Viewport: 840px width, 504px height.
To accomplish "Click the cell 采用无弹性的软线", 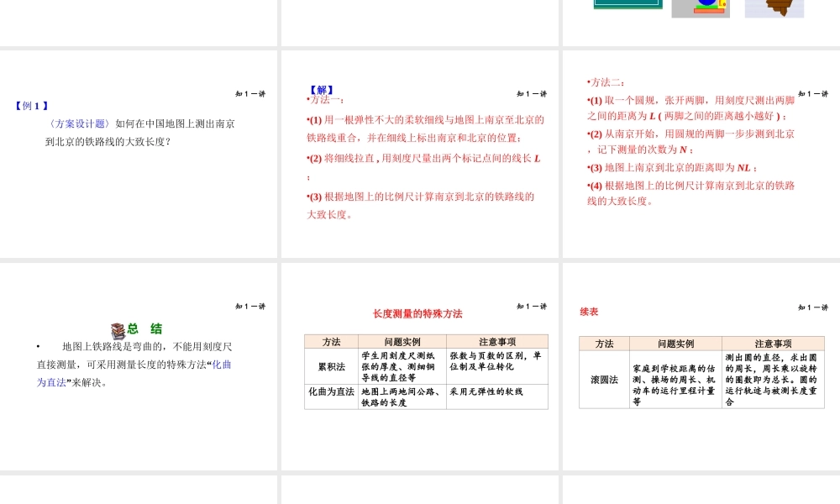I will tap(497, 396).
